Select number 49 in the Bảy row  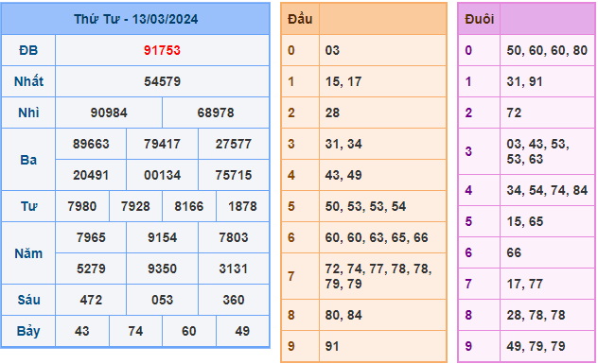[x=242, y=332]
